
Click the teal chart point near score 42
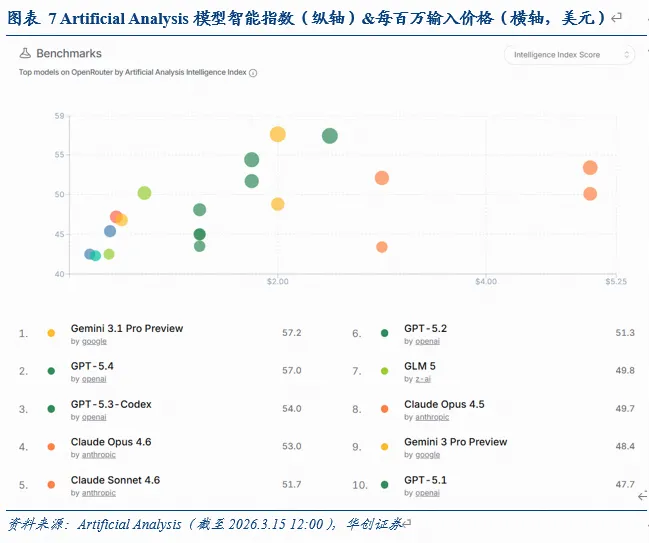[96, 256]
